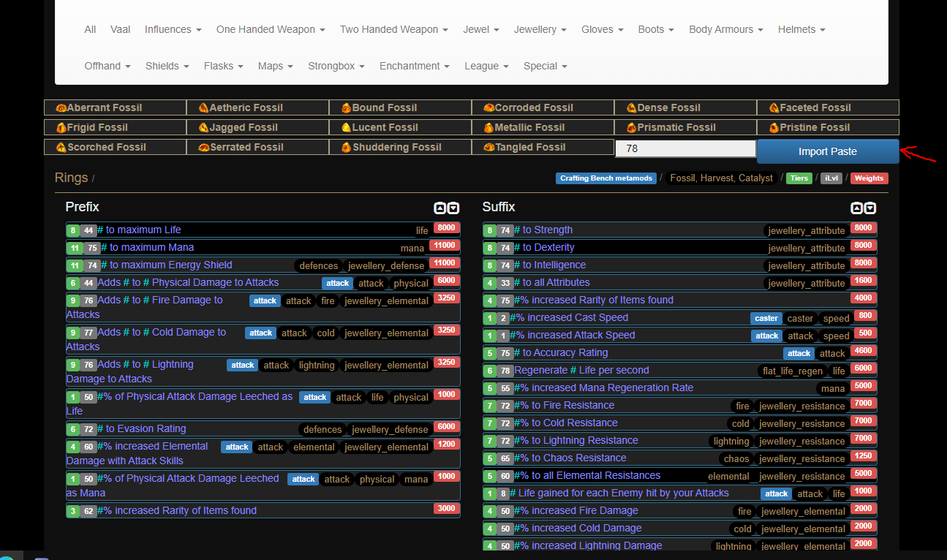The width and height of the screenshot is (947, 560).
Task: Open the Boots dropdown
Action: click(656, 29)
